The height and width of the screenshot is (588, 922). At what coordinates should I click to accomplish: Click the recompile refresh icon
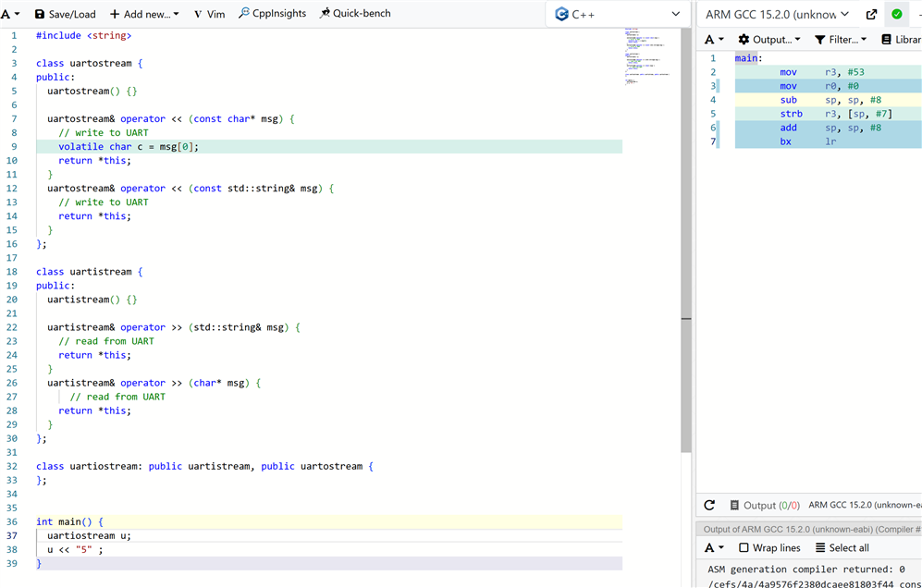click(x=709, y=506)
